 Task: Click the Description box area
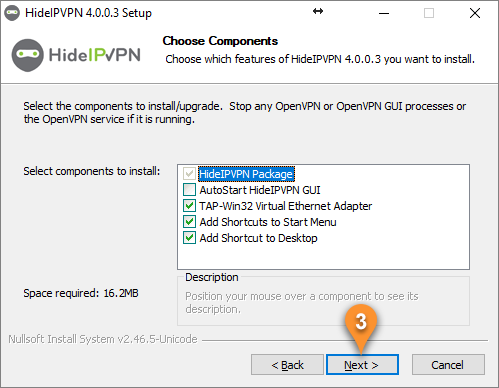pos(323,301)
